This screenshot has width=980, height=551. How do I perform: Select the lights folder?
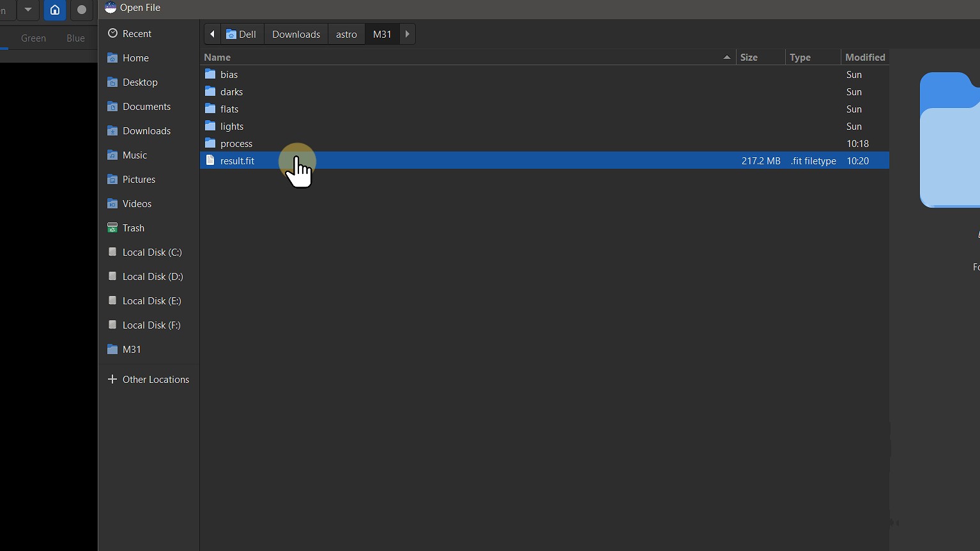coord(232,127)
